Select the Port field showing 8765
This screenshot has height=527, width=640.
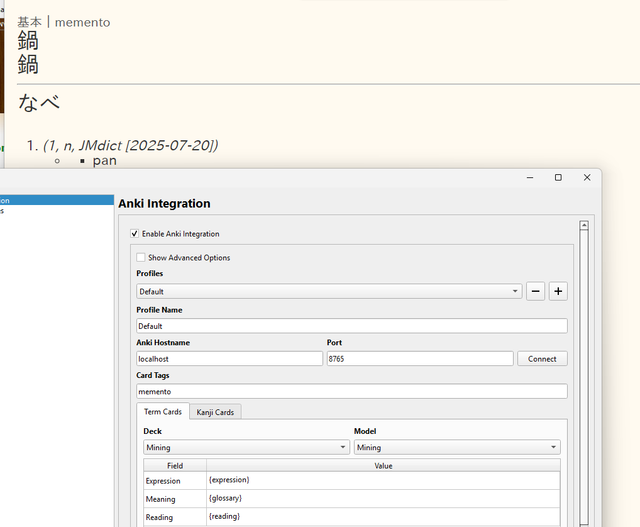point(420,359)
